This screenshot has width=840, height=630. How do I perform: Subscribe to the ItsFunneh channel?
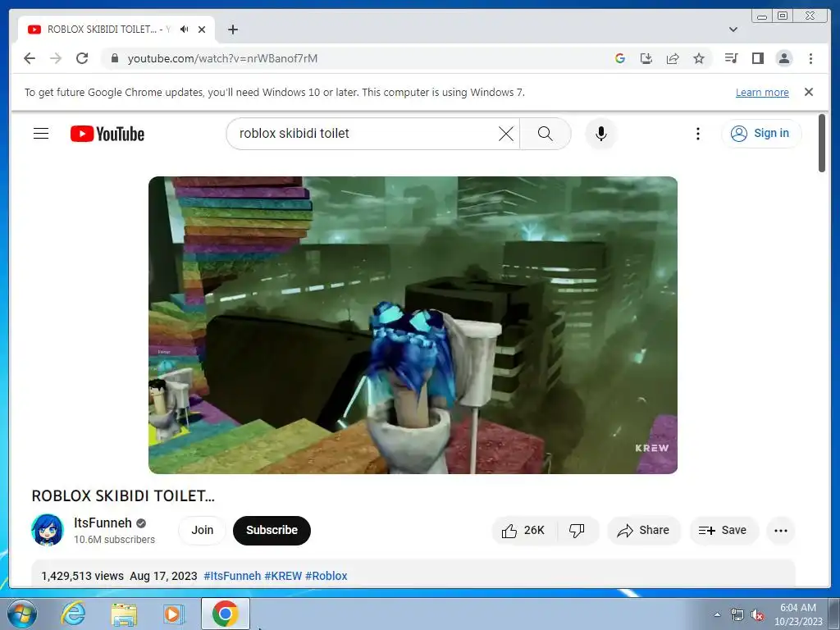[x=272, y=531]
